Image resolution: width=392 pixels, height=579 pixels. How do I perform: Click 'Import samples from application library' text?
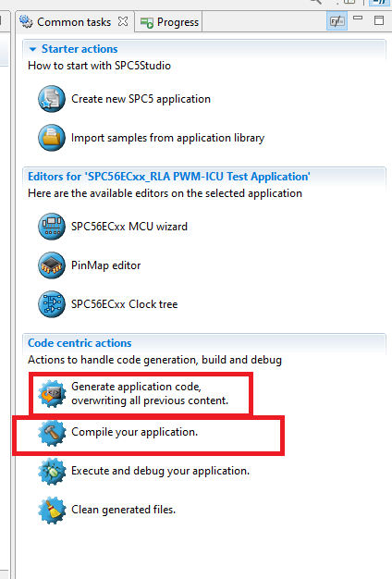pos(168,138)
